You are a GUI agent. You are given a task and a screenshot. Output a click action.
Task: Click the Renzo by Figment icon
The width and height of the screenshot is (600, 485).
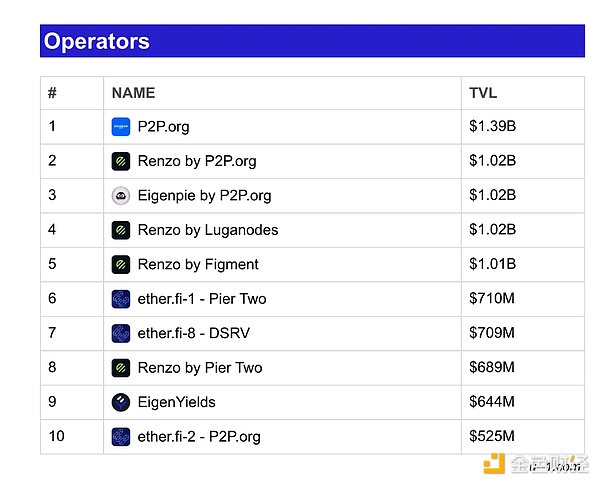pos(121,265)
